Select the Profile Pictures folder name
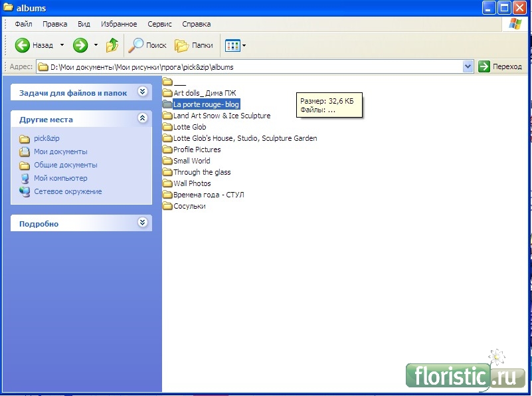 197,149
